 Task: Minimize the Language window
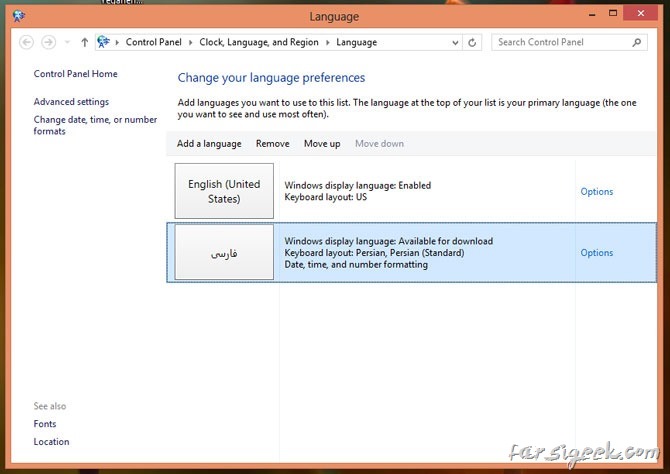(592, 14)
